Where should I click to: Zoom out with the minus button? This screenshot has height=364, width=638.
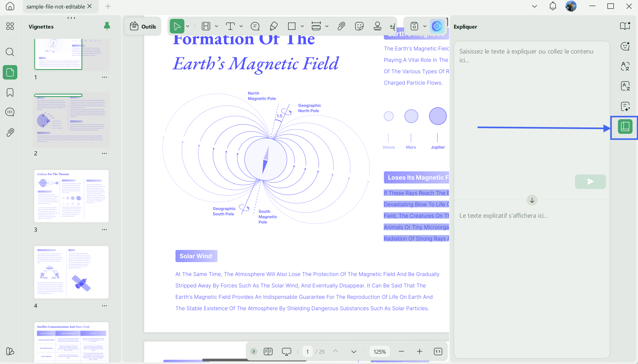tap(401, 352)
